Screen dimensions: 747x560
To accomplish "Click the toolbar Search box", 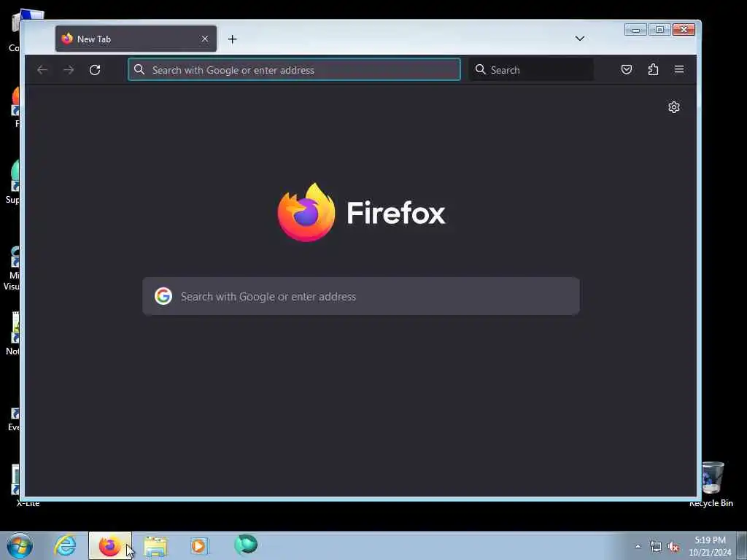I will tap(531, 69).
